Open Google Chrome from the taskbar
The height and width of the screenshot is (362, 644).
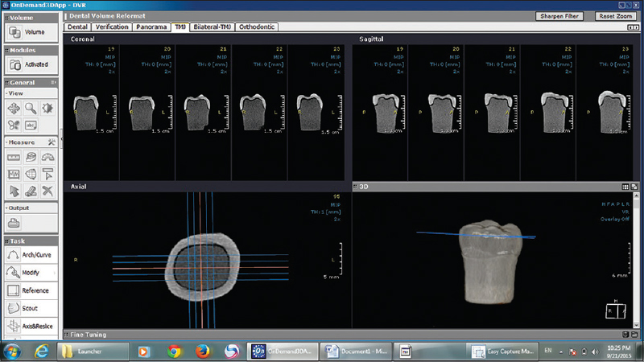click(x=173, y=351)
